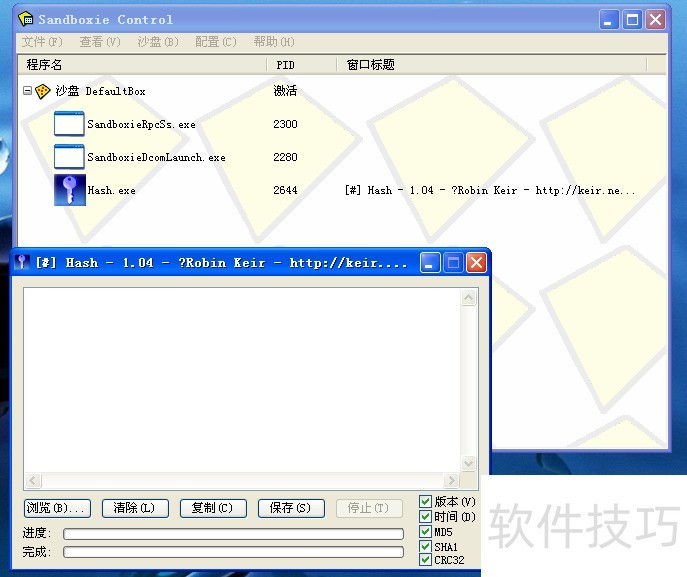The width and height of the screenshot is (687, 577).
Task: Click the Hash window title in process list
Action: coord(490,190)
